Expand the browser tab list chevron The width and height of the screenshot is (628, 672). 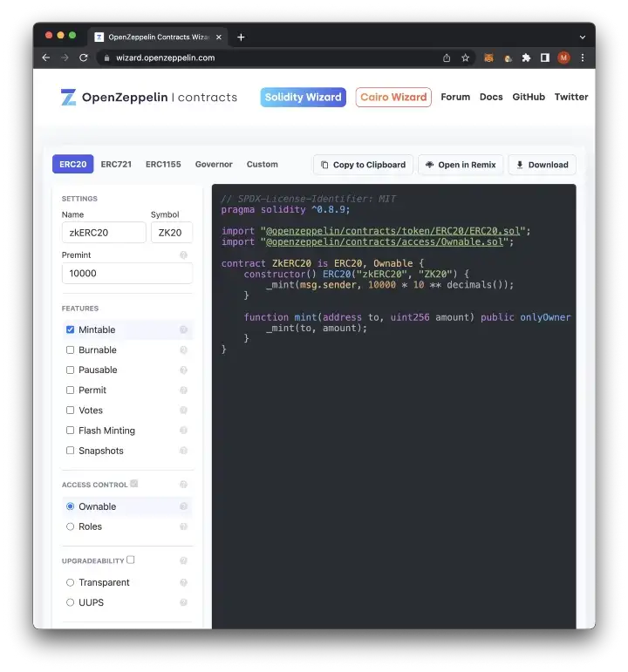coord(582,37)
